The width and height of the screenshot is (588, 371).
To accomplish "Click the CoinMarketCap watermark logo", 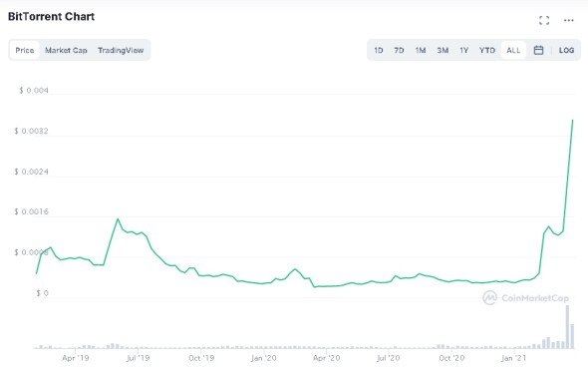I will [x=526, y=298].
